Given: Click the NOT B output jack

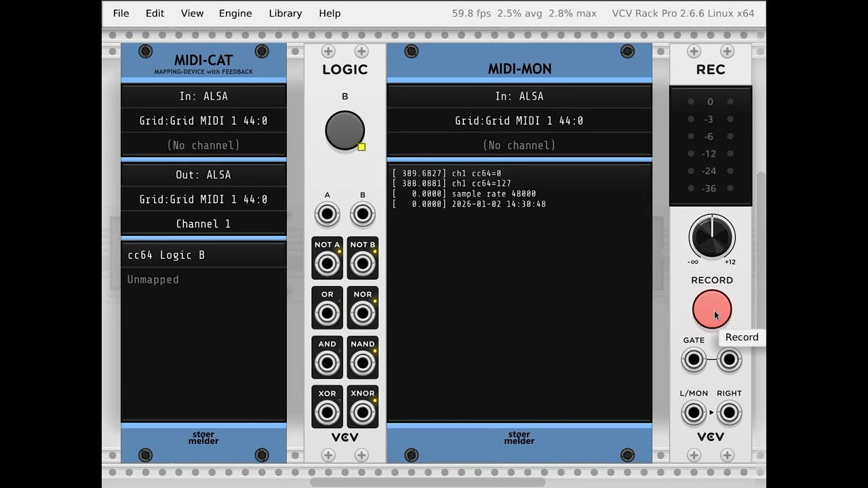Looking at the screenshot, I should tap(363, 264).
